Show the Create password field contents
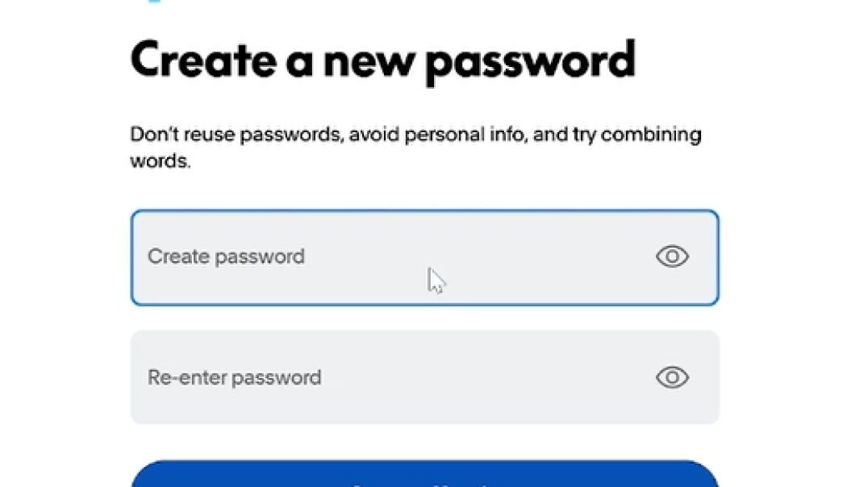Image resolution: width=868 pixels, height=487 pixels. click(x=672, y=257)
